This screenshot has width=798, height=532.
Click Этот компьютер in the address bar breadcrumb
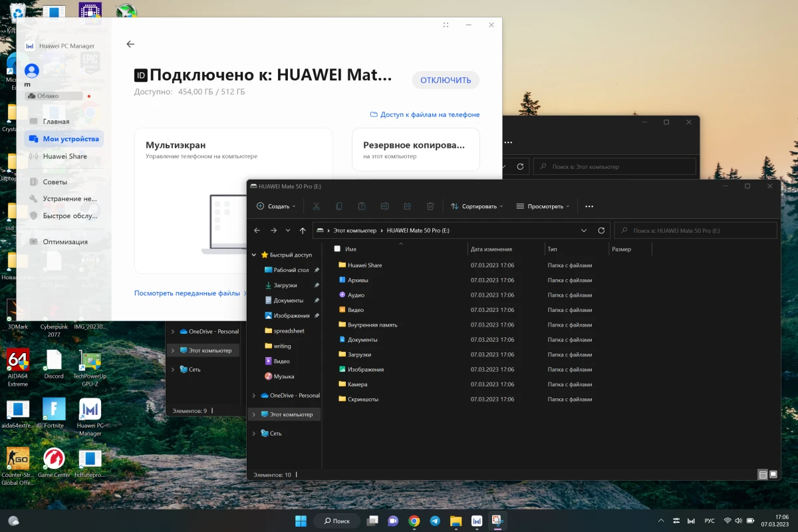[354, 230]
